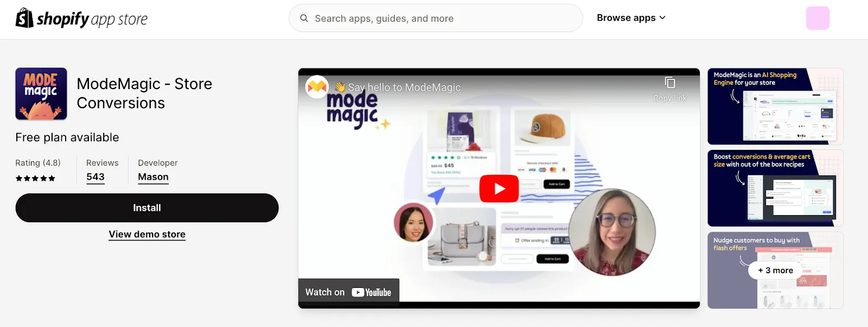Click the Shopify app store logo

click(x=81, y=18)
